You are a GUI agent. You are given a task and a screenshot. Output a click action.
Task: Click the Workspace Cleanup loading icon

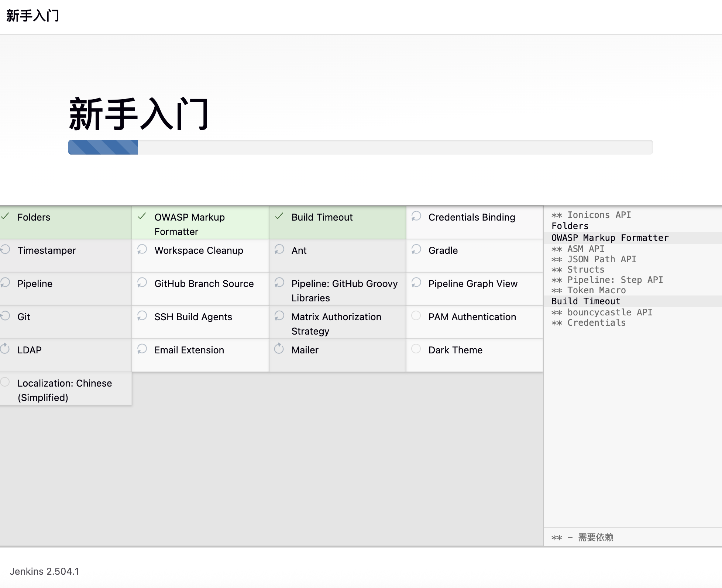tap(142, 249)
